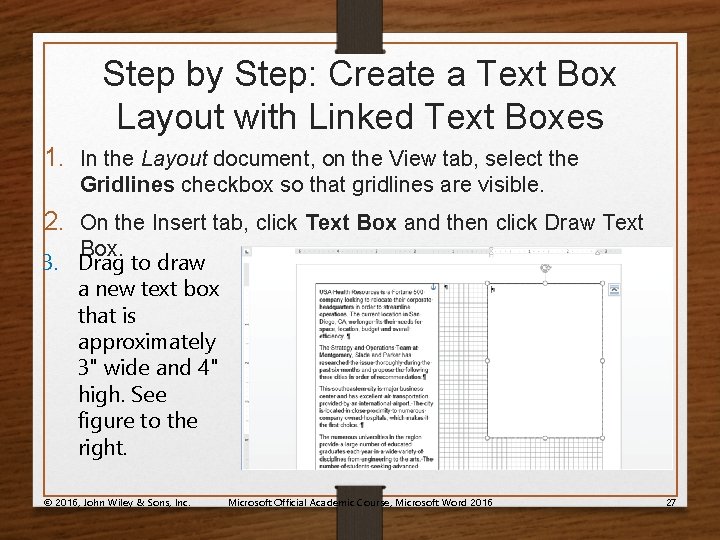Click the slide number 27
This screenshot has height=540, width=720.
point(671,502)
